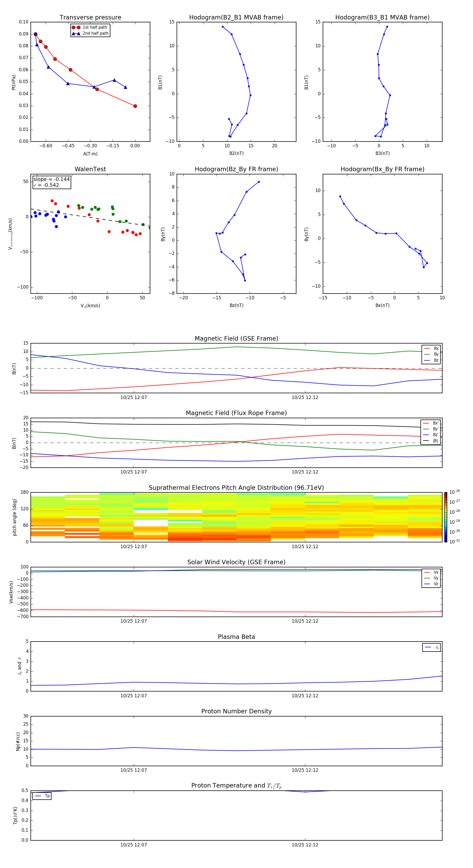Click the 'WalenTest' plot title
The image size is (473, 868).
[x=90, y=169]
